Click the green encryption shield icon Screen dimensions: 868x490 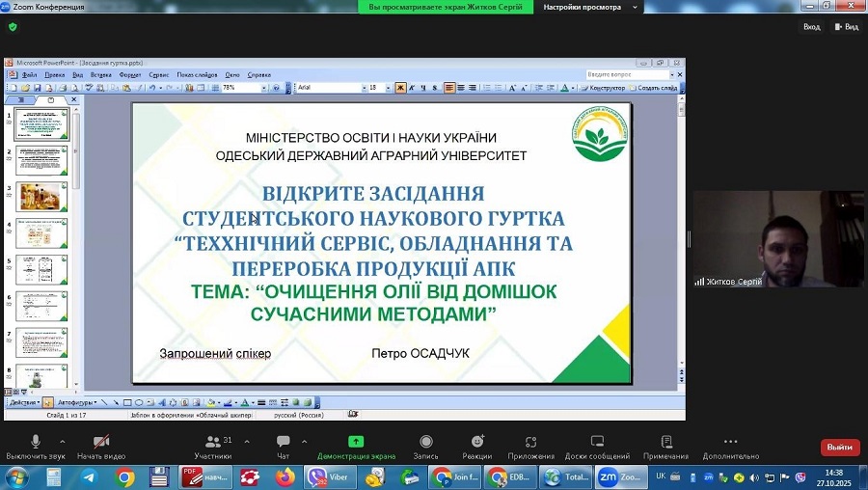[x=13, y=27]
